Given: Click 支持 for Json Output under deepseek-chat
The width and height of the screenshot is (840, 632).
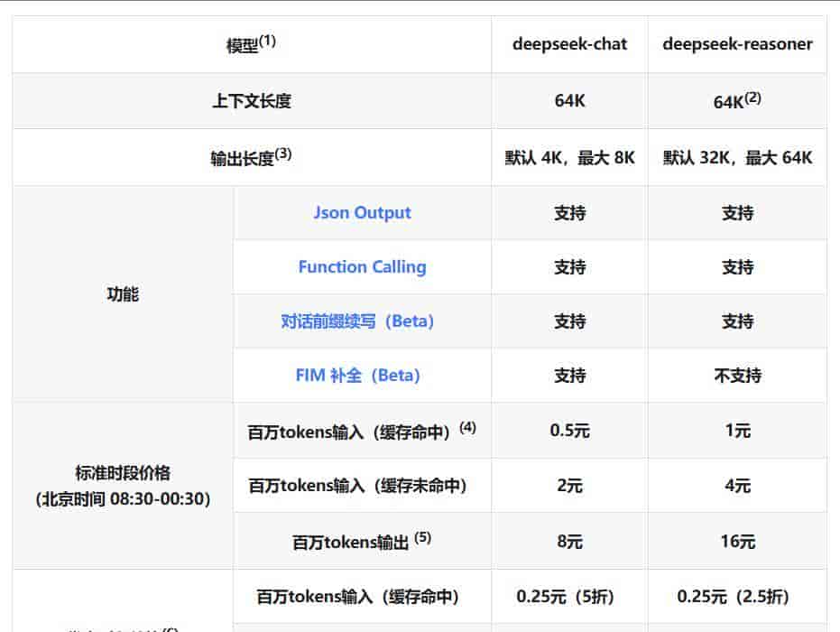Looking at the screenshot, I should [569, 213].
